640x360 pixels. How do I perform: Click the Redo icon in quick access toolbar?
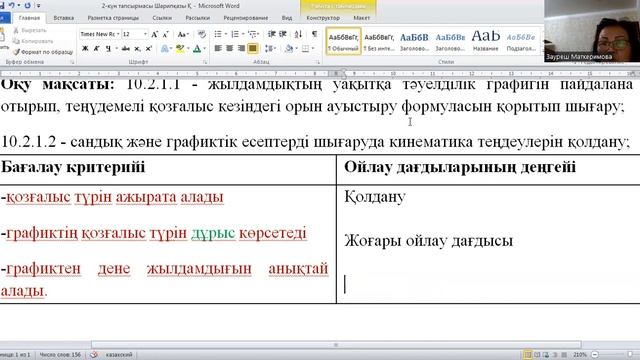pyautogui.click(x=27, y=6)
